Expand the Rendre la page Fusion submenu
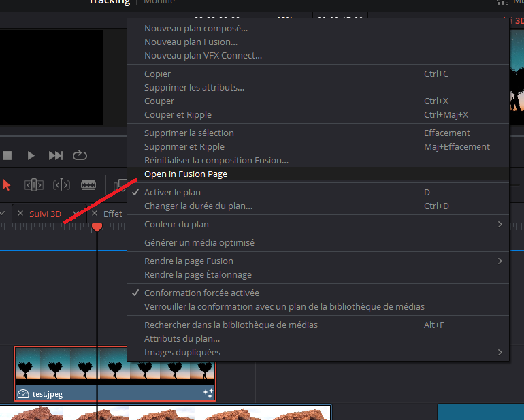Screen dimensions: 524x420 click(x=318, y=261)
